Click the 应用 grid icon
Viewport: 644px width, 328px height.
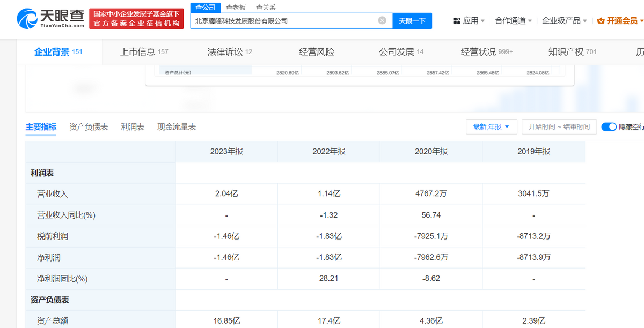click(457, 21)
